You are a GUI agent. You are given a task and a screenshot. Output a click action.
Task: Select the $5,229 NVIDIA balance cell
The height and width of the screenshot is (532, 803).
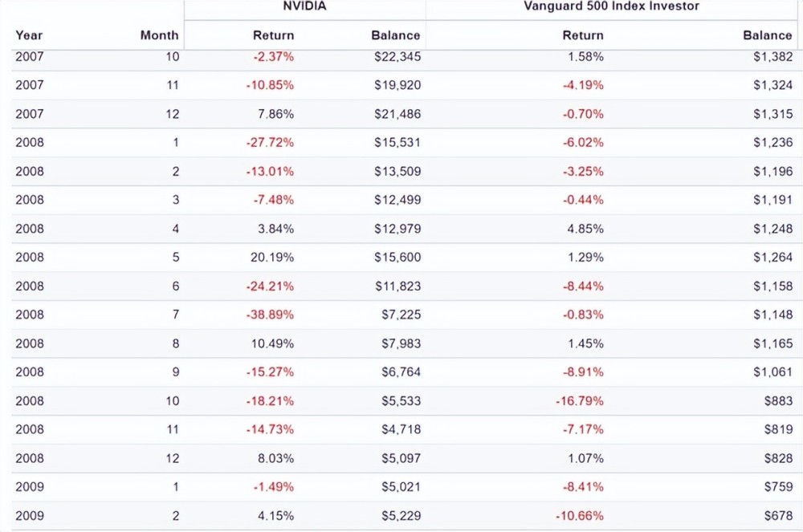pyautogui.click(x=401, y=515)
